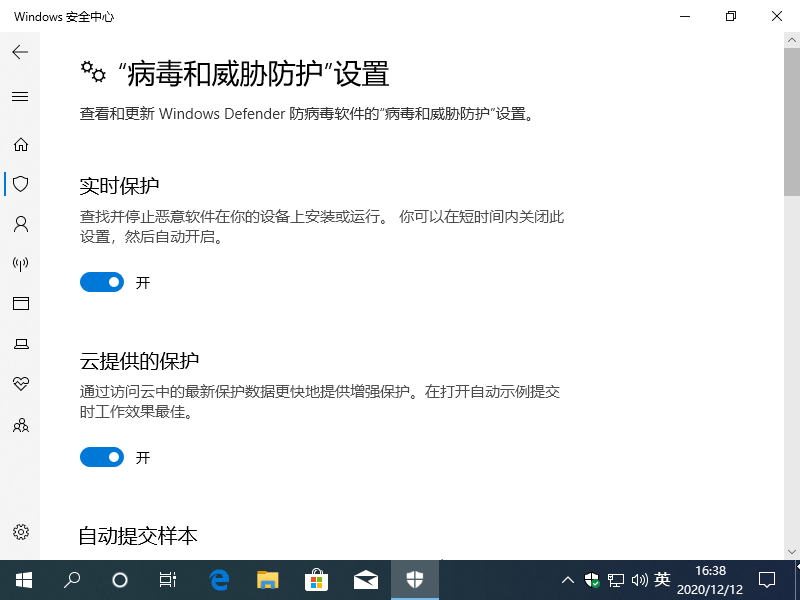
Task: Click the Windows Security shield in the taskbar
Action: (x=414, y=580)
